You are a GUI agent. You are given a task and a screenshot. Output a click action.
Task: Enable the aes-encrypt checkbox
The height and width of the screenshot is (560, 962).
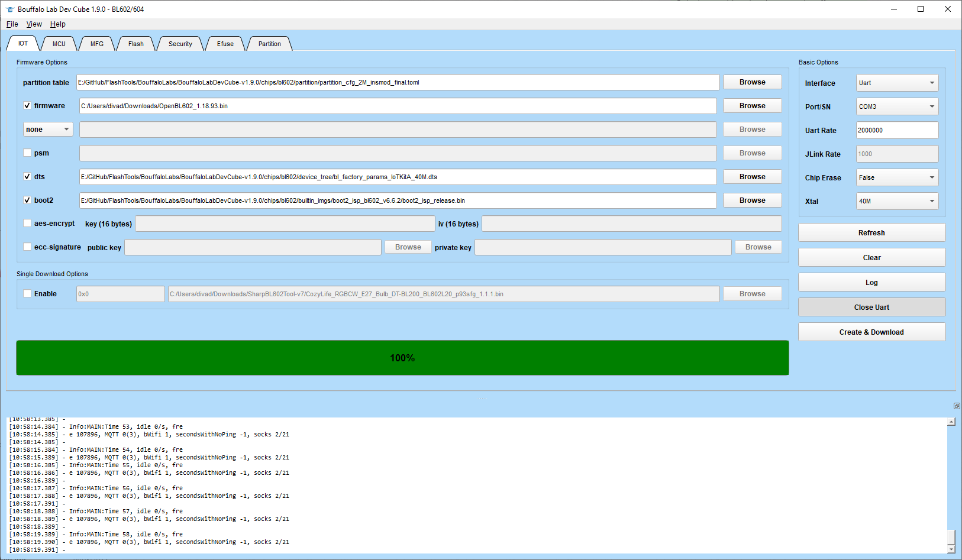[27, 224]
